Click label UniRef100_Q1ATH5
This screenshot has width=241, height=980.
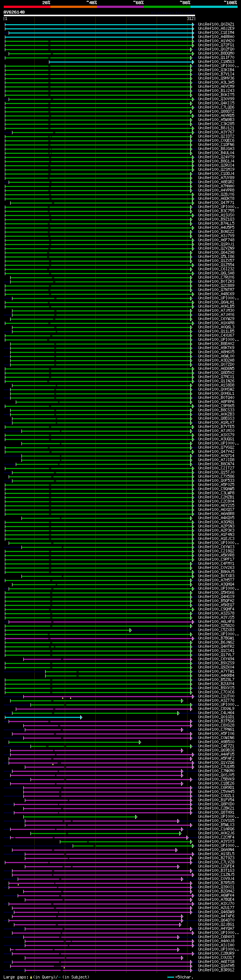(x=216, y=966)
